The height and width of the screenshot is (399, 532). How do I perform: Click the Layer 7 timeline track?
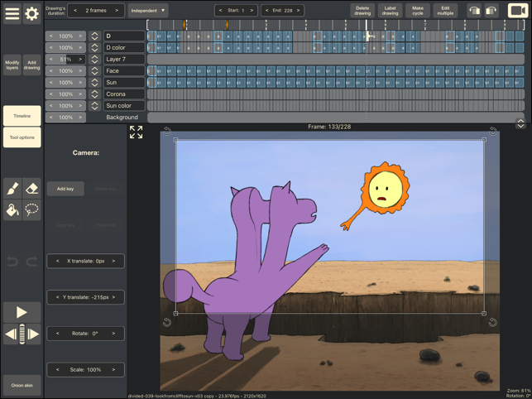coord(336,59)
